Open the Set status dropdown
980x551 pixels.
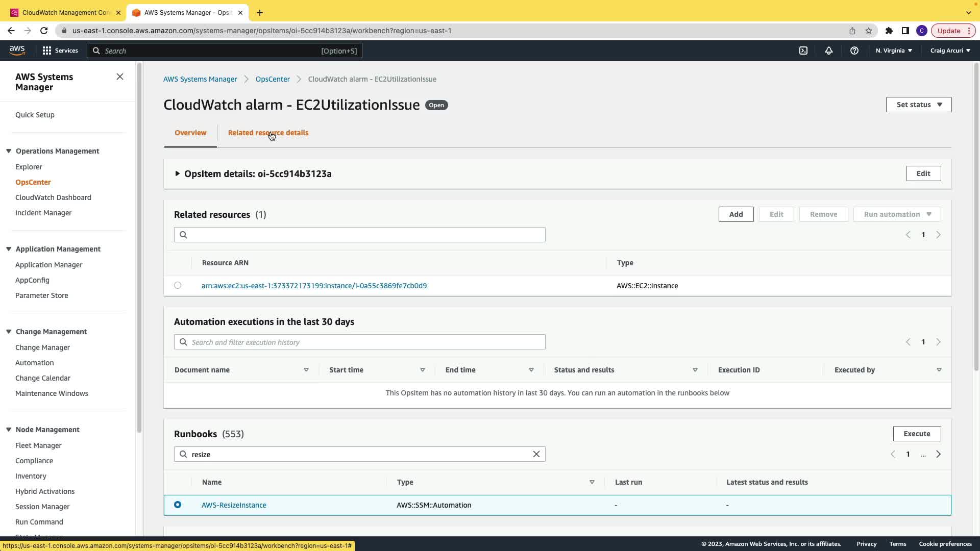click(919, 105)
